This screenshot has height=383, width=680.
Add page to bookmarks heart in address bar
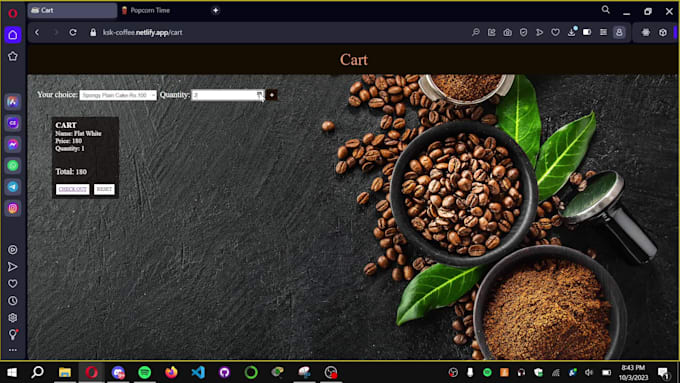point(555,33)
